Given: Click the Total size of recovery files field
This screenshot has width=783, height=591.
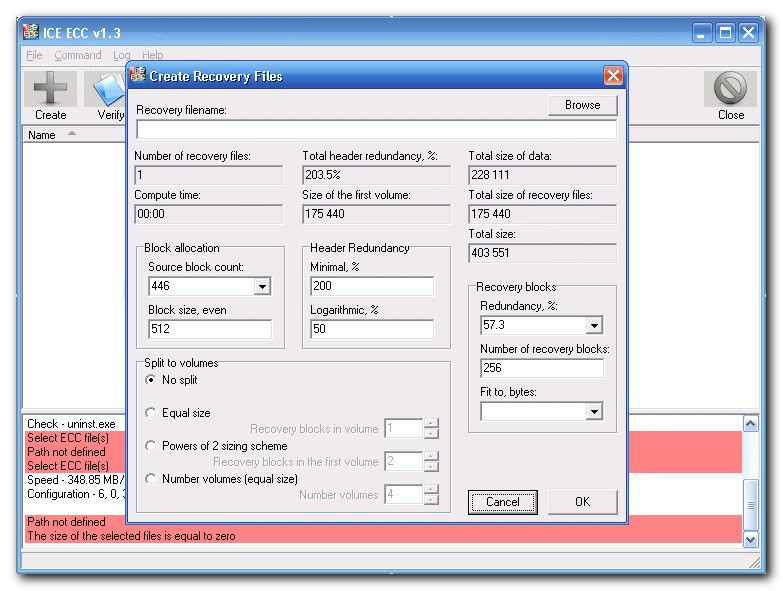Looking at the screenshot, I should (542, 214).
